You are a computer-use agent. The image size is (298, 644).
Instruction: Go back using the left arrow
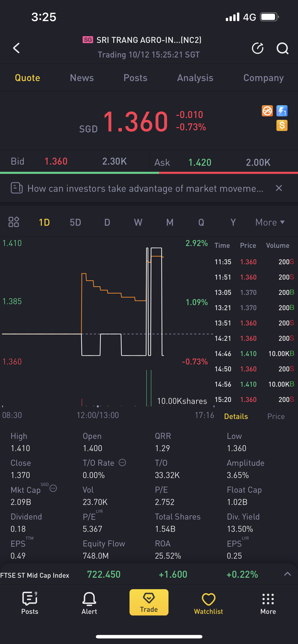[x=16, y=48]
